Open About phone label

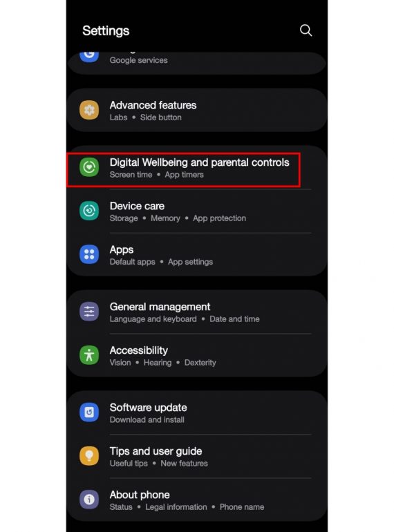[140, 495]
